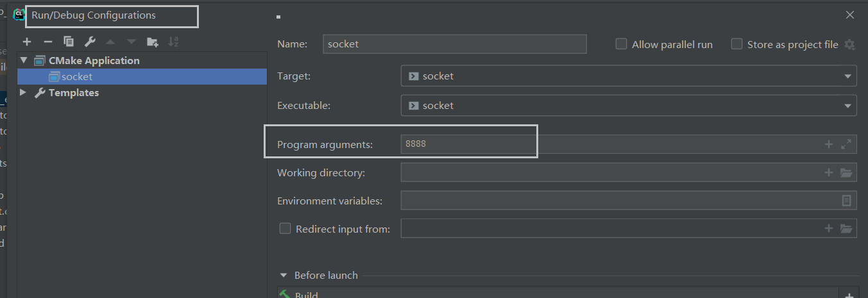Create new folder using folder-plus icon
The height and width of the screenshot is (298, 868).
pos(152,42)
